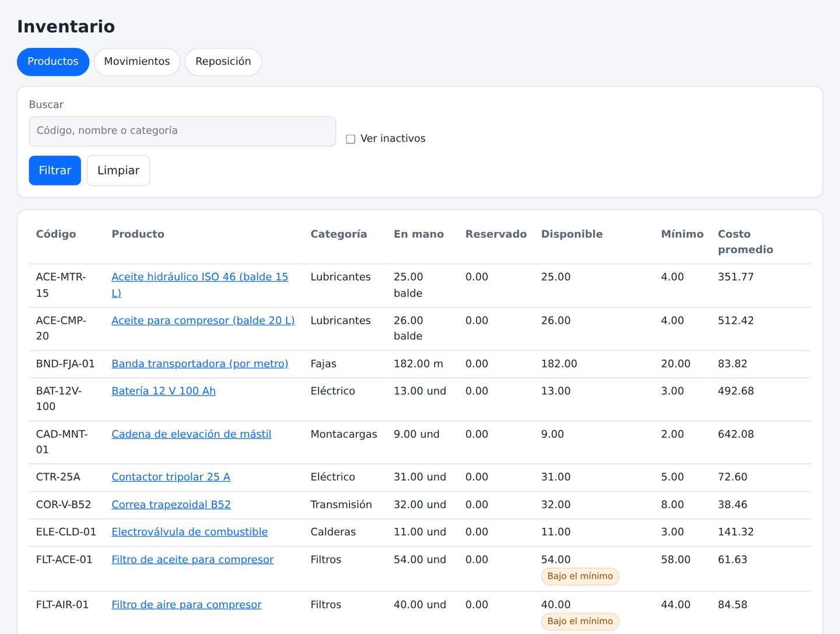The width and height of the screenshot is (840, 634).
Task: Focus the Buscar search field
Action: (183, 131)
